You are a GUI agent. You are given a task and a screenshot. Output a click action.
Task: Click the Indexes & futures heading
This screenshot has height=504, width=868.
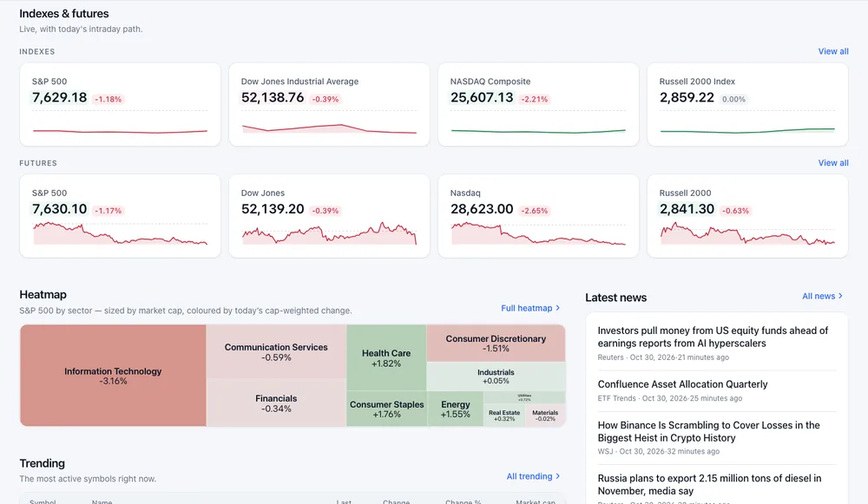pyautogui.click(x=64, y=13)
